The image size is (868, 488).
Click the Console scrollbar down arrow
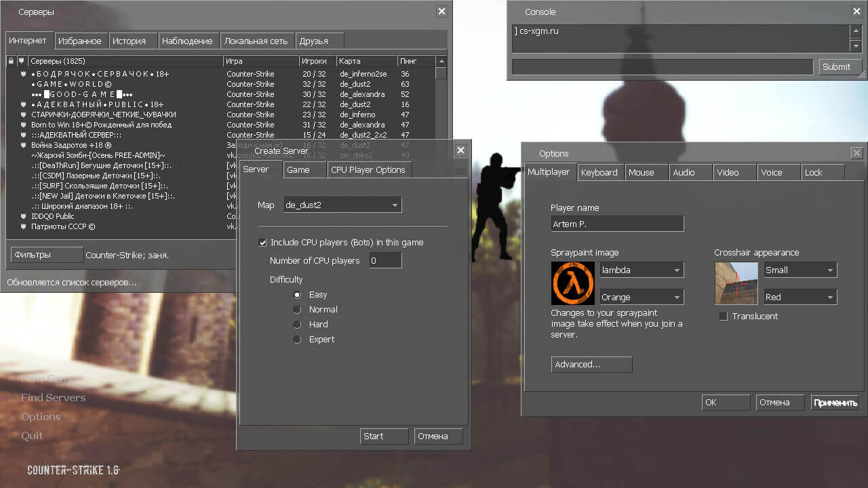856,45
